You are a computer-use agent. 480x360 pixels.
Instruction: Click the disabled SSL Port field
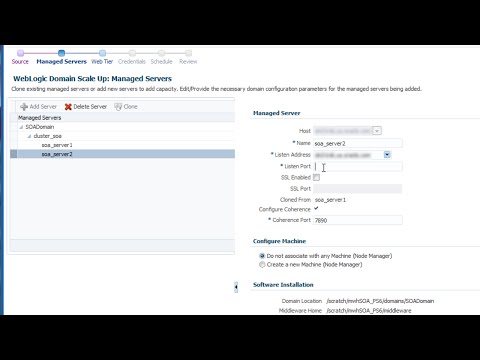pos(357,189)
